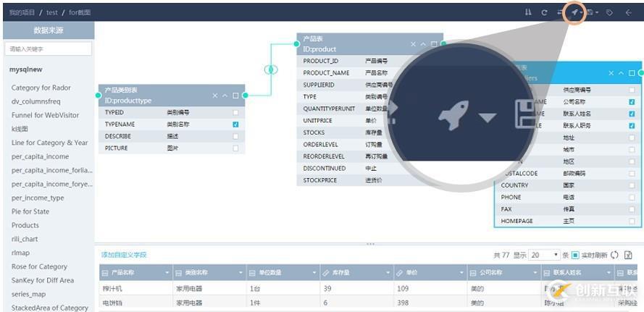
Task: Click the text-type icon in the 类别名称 column header
Action: tap(178, 273)
